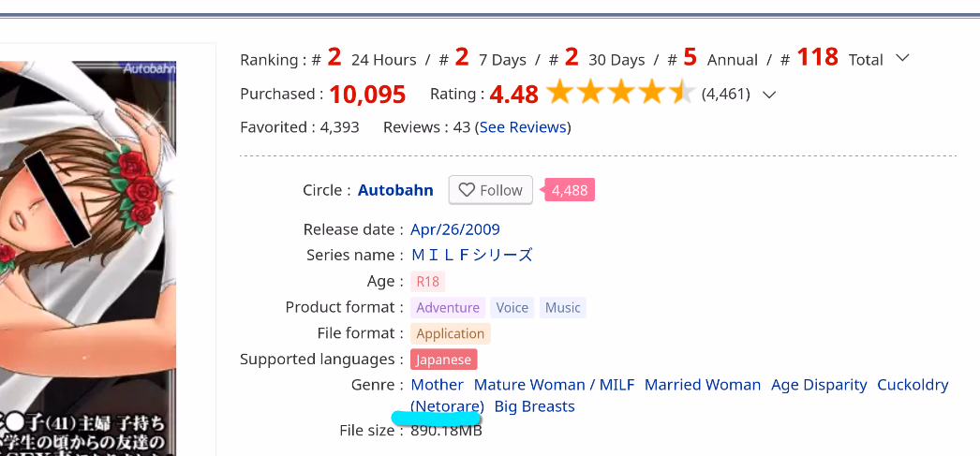Click the heart icon on Follow button
980x456 pixels.
pyautogui.click(x=467, y=190)
